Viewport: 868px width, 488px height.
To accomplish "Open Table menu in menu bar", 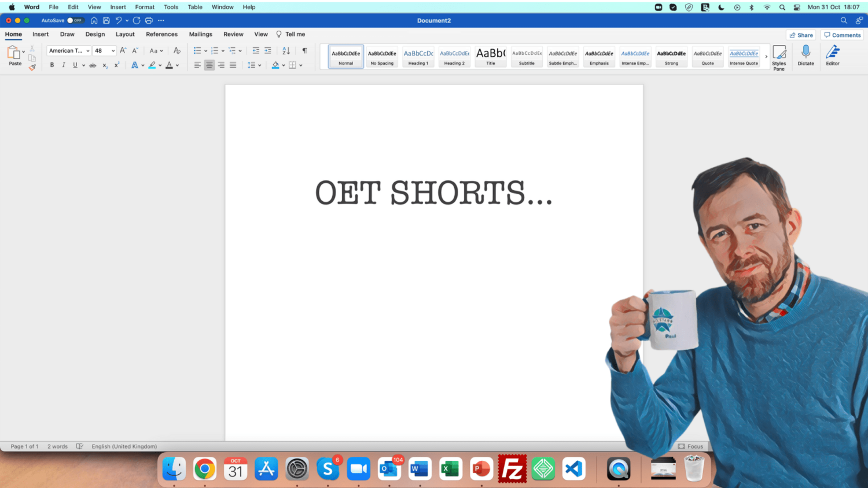I will 195,7.
